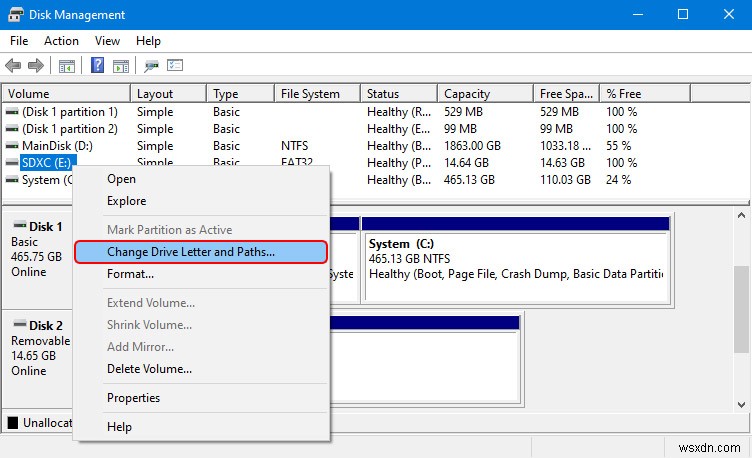Click the checklist Properties toolbar icon

click(x=175, y=66)
